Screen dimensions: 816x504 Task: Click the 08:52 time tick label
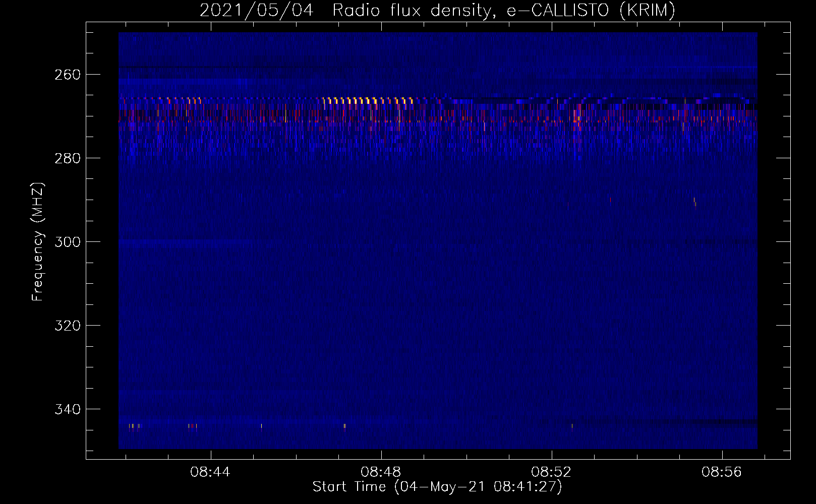click(x=551, y=472)
